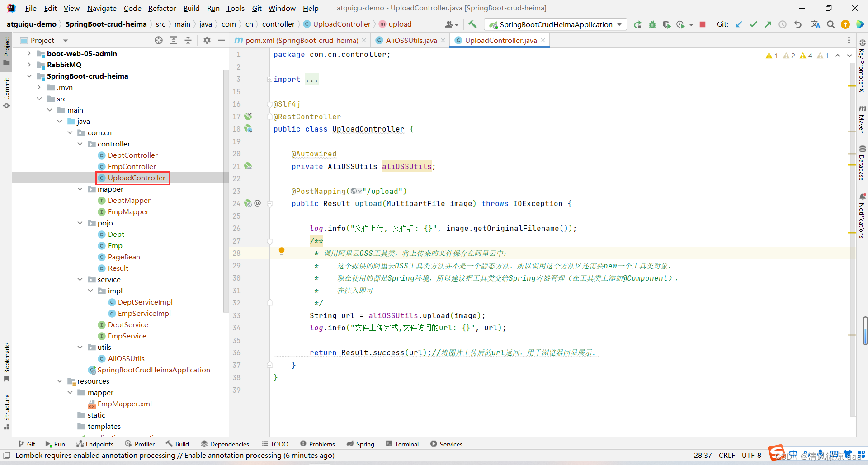Push commits with the Git arrow icon
This screenshot has width=868, height=465.
tap(768, 24)
